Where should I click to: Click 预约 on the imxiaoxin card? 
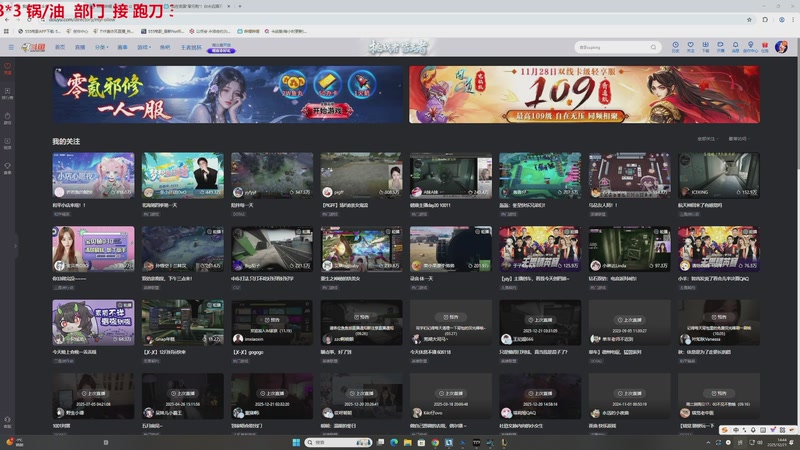tap(272, 320)
